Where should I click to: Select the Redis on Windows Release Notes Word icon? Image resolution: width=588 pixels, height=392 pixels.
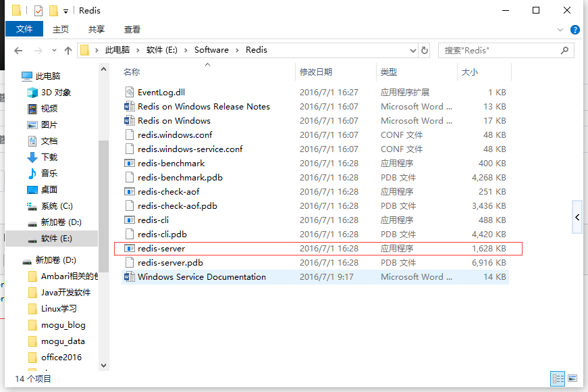pos(130,106)
